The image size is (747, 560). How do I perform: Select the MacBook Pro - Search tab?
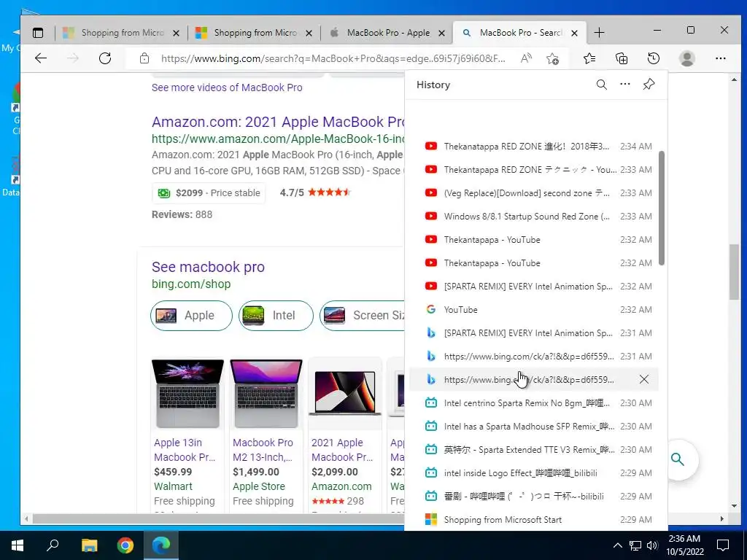click(x=520, y=33)
